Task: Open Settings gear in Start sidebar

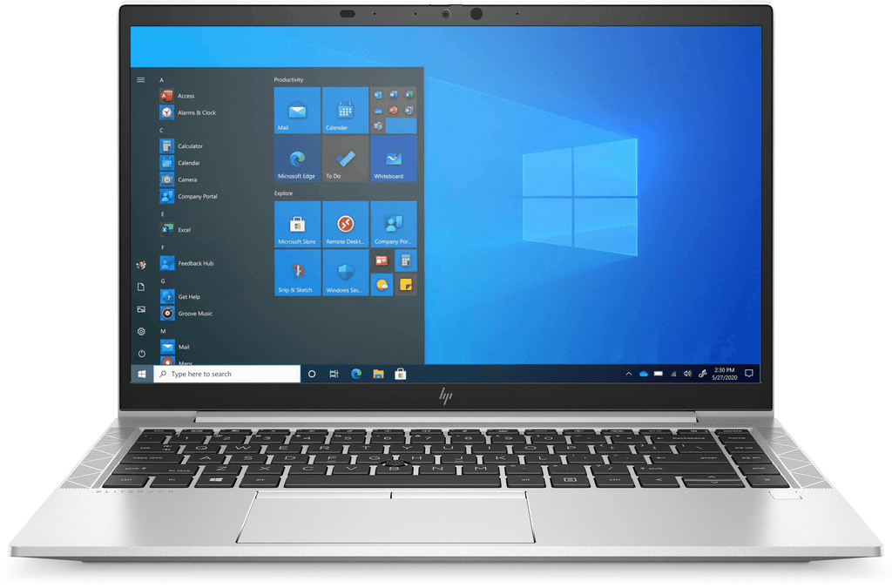Action: pyautogui.click(x=141, y=332)
